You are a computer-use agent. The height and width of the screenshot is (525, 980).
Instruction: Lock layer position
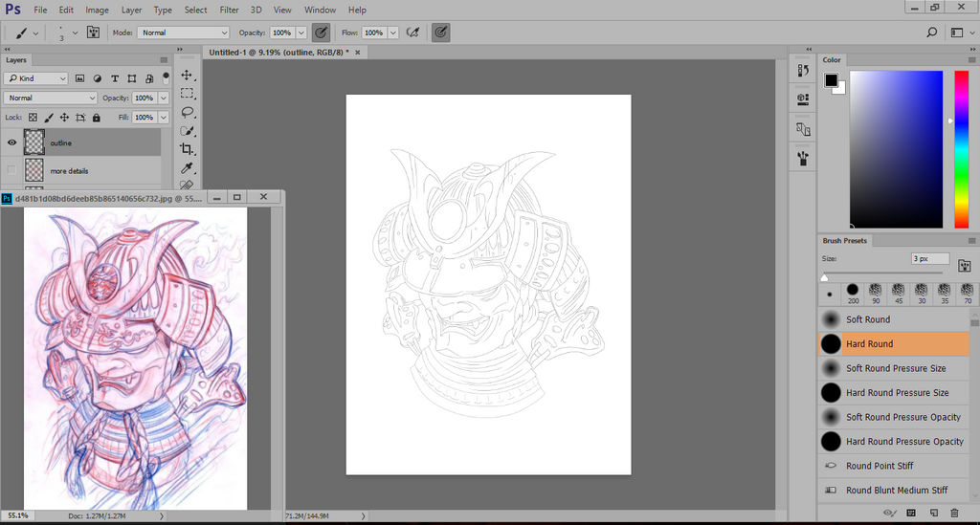[64, 118]
